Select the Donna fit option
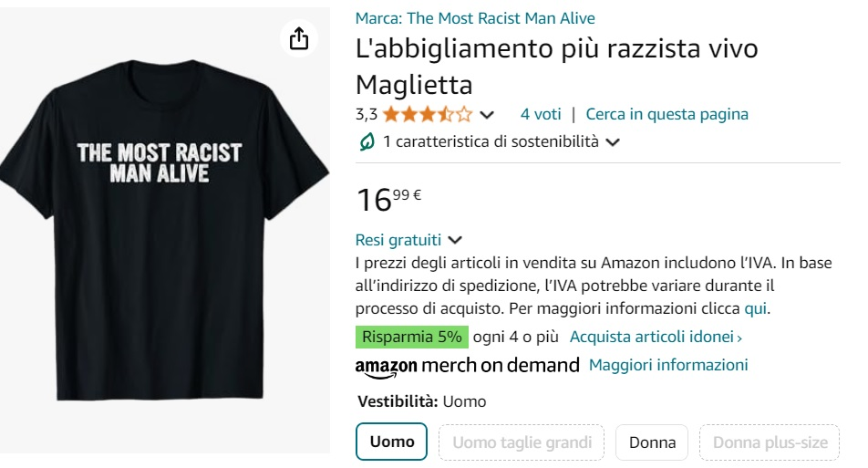Screen dimensions: 868x468 click(652, 442)
